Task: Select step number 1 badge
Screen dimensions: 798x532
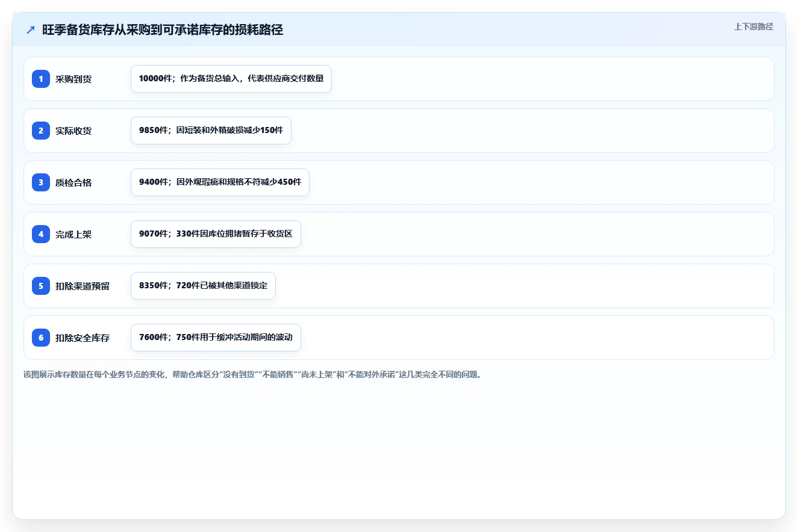Action: click(41, 79)
